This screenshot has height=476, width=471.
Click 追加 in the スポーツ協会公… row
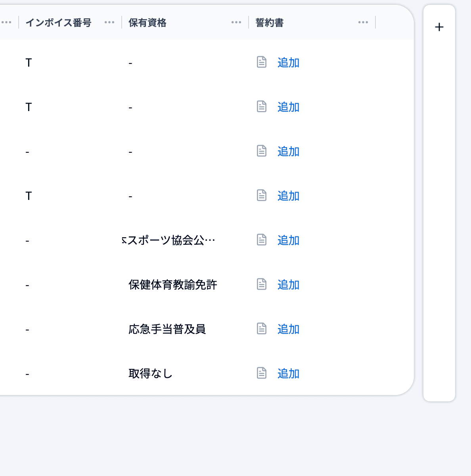[x=288, y=240]
